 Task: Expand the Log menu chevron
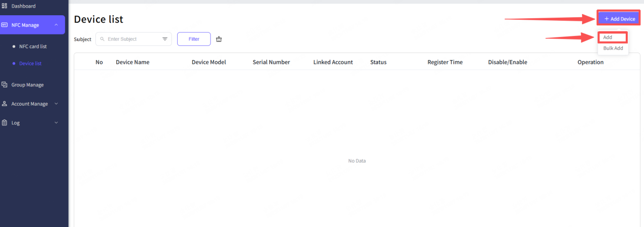pyautogui.click(x=56, y=123)
